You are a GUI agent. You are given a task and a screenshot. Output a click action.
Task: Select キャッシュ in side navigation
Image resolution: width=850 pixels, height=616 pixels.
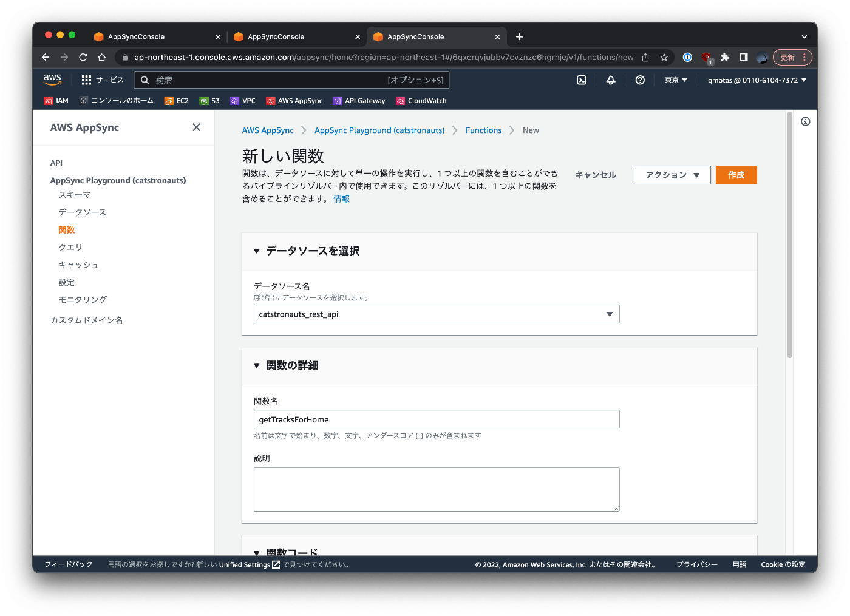click(x=79, y=265)
